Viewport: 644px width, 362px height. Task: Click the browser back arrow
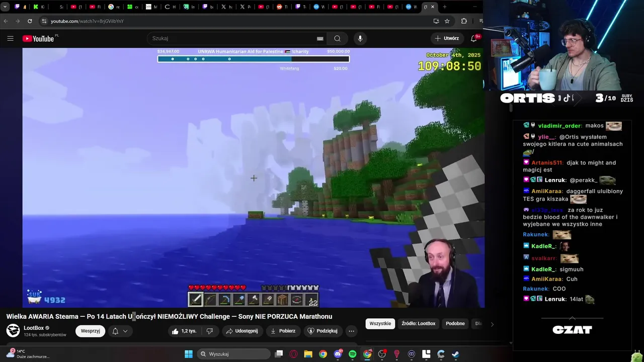pyautogui.click(x=6, y=21)
